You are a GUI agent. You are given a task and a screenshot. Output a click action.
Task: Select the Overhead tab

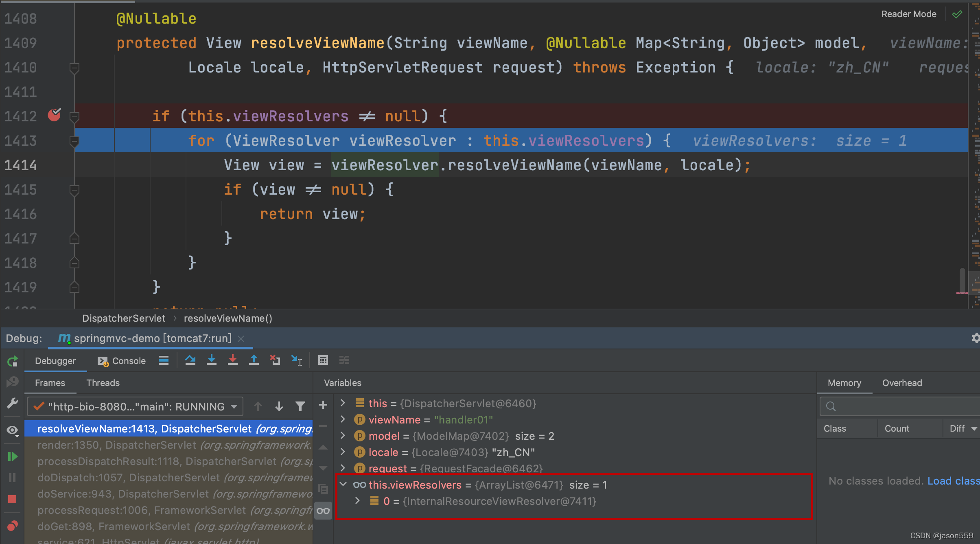pos(902,383)
